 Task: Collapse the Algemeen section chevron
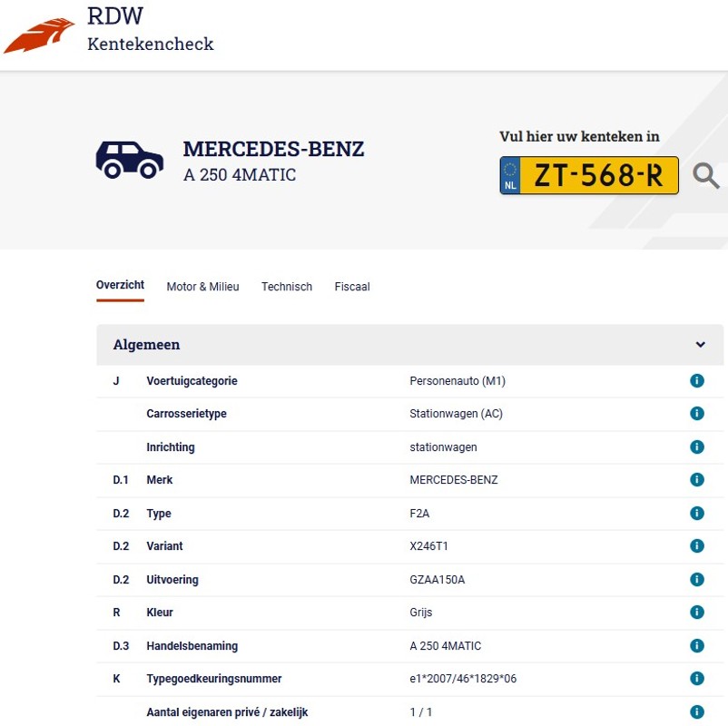click(x=700, y=345)
